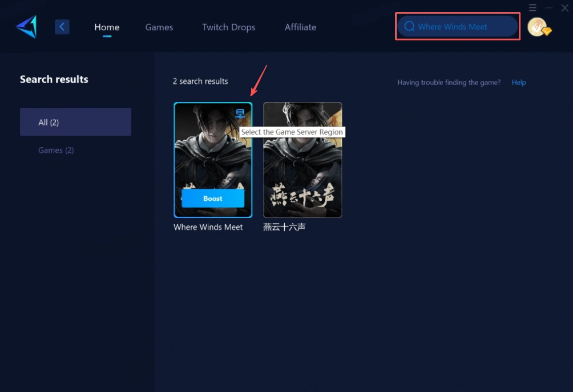Open the hamburger menu at top right
This screenshot has width=573, height=392.
(x=532, y=8)
